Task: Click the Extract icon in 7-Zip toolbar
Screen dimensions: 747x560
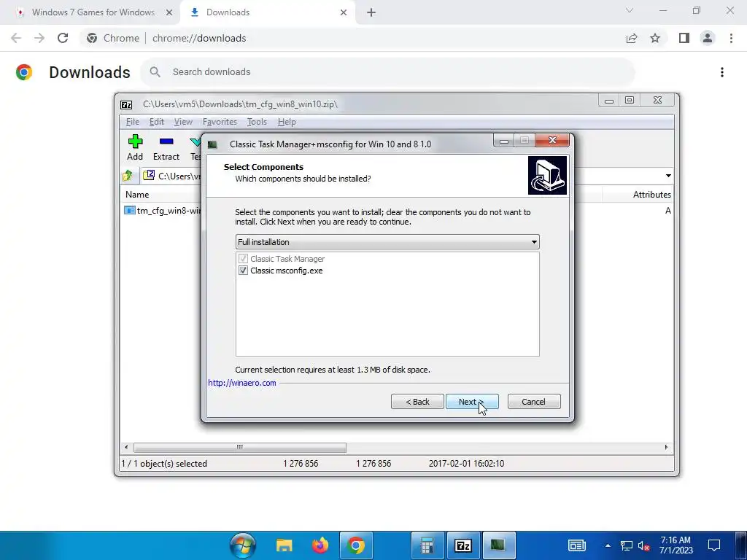Action: coord(166,141)
